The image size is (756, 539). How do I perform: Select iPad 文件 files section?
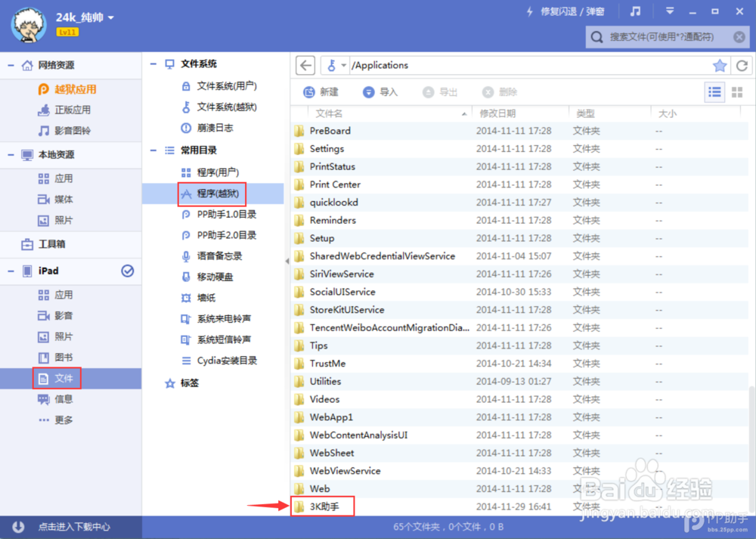coord(57,379)
